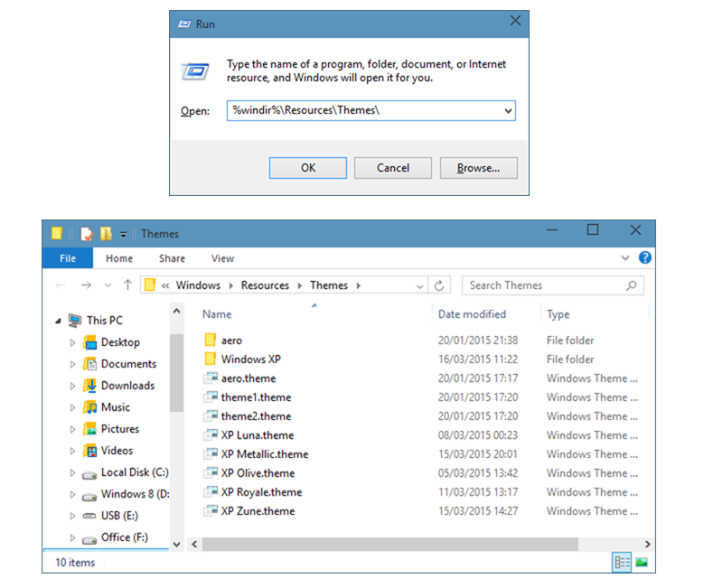Open Explorer help question mark icon
This screenshot has height=588, width=704.
click(x=645, y=257)
